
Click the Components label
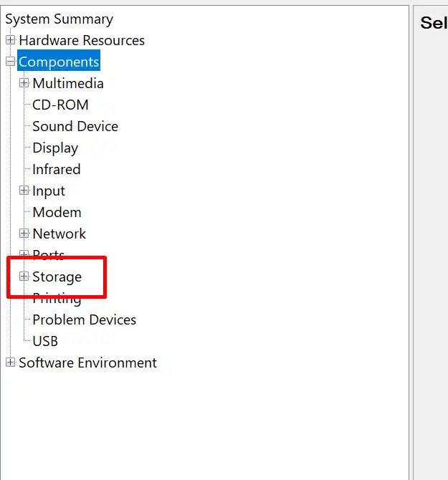(59, 62)
